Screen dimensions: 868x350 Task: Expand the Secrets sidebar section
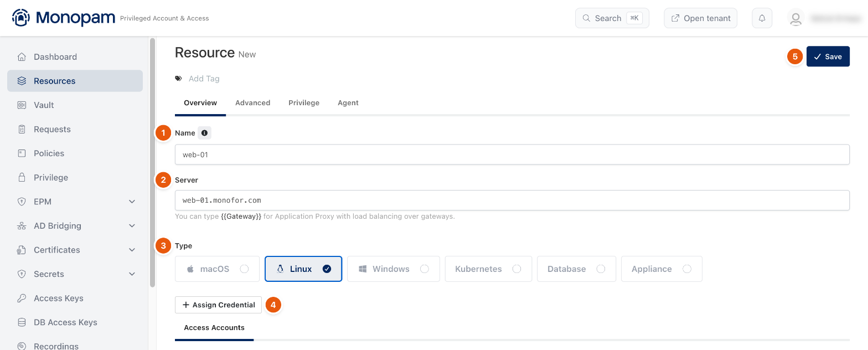tap(132, 274)
